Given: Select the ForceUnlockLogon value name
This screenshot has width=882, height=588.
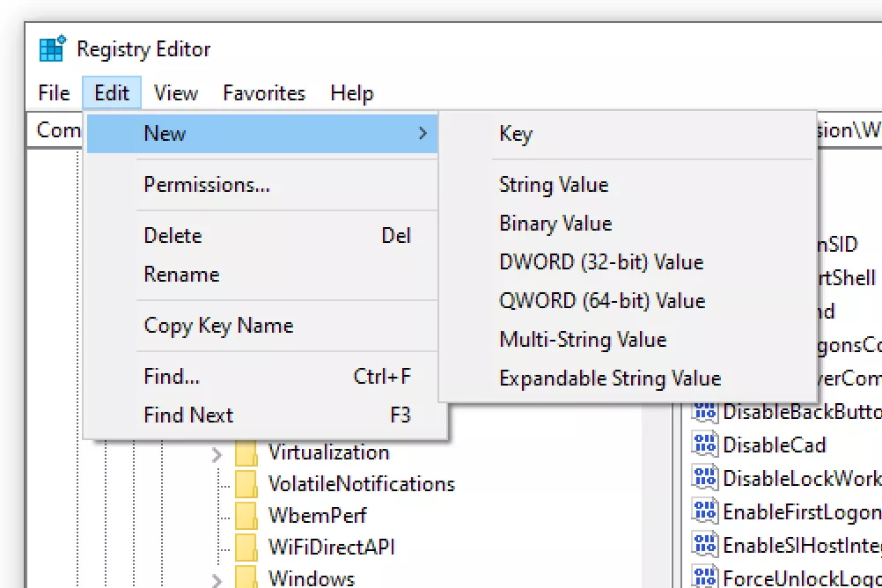Looking at the screenshot, I should pyautogui.click(x=802, y=577).
